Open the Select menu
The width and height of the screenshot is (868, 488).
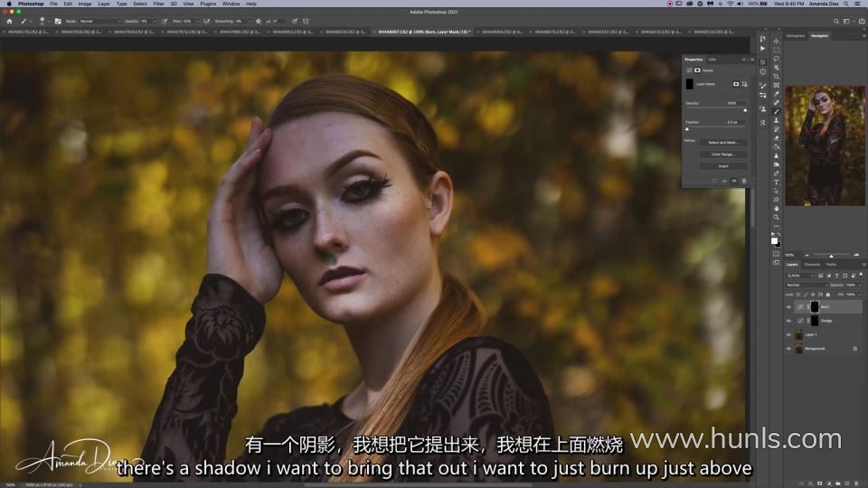pyautogui.click(x=140, y=4)
